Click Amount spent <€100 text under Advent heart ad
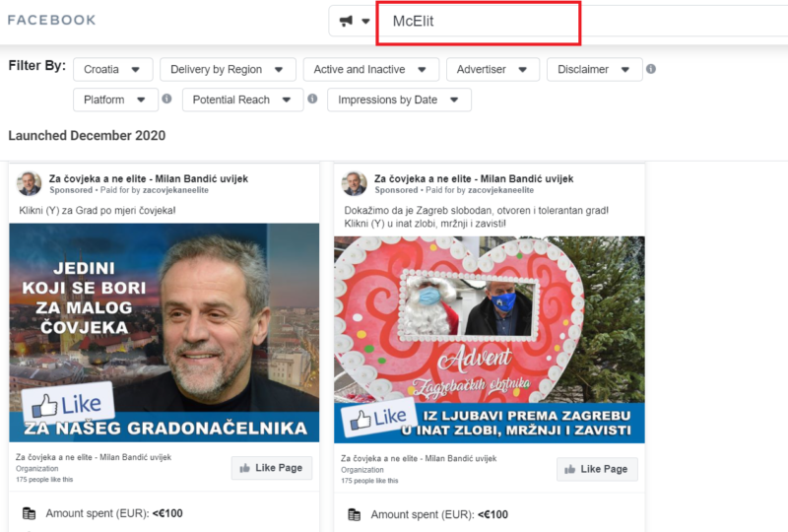 [439, 514]
